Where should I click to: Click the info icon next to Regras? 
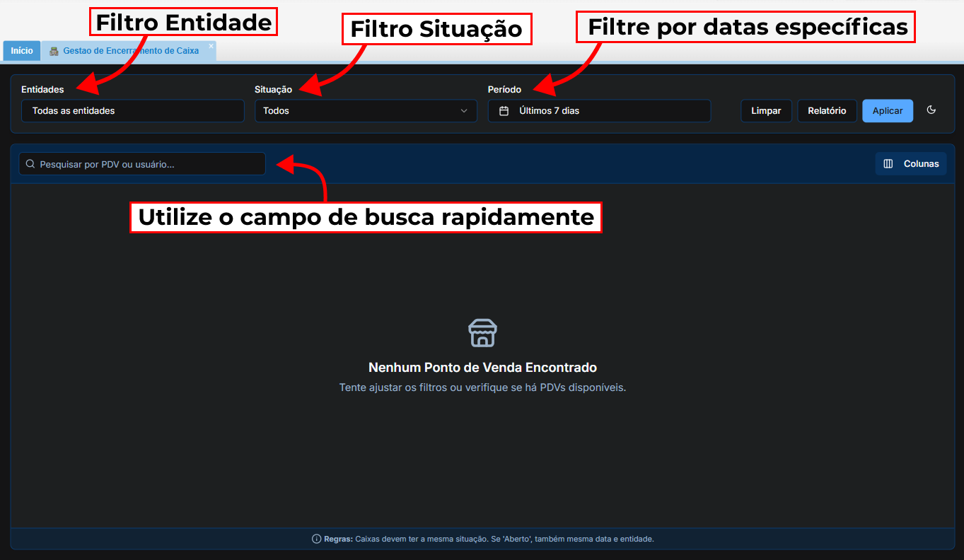point(316,539)
